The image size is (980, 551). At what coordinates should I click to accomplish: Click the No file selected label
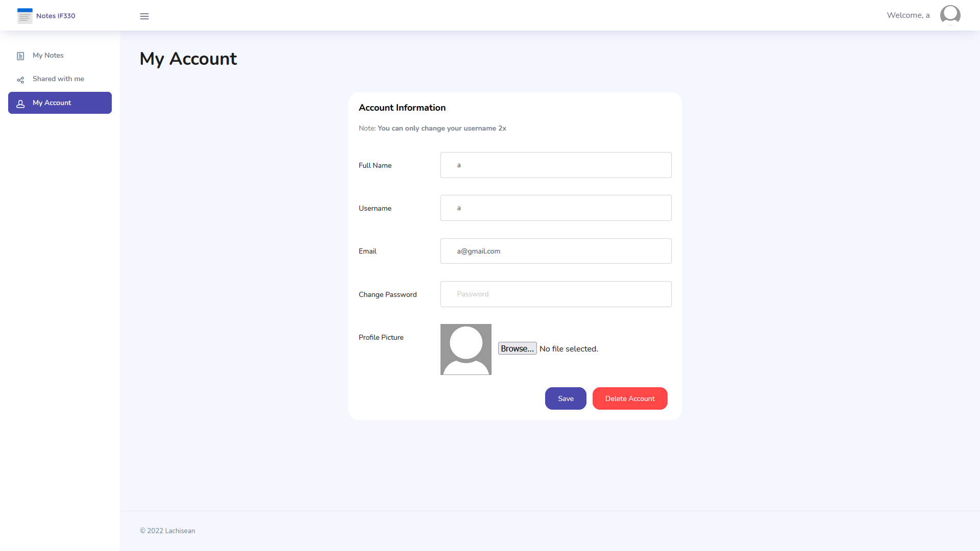[x=569, y=349]
